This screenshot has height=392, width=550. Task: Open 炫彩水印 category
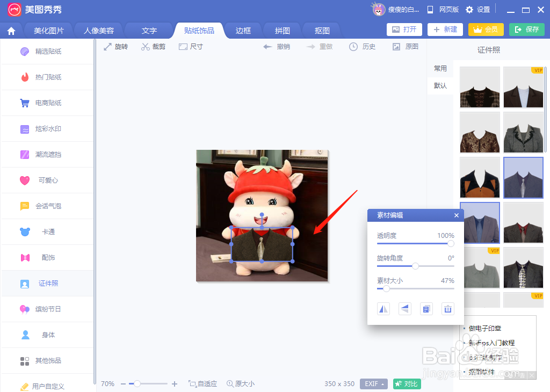48,129
